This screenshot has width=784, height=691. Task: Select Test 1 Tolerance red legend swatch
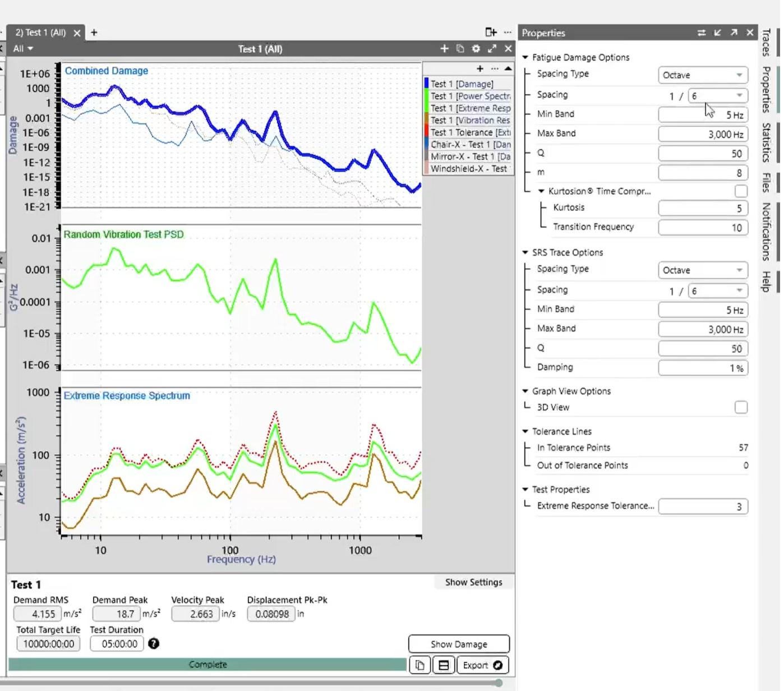point(427,132)
